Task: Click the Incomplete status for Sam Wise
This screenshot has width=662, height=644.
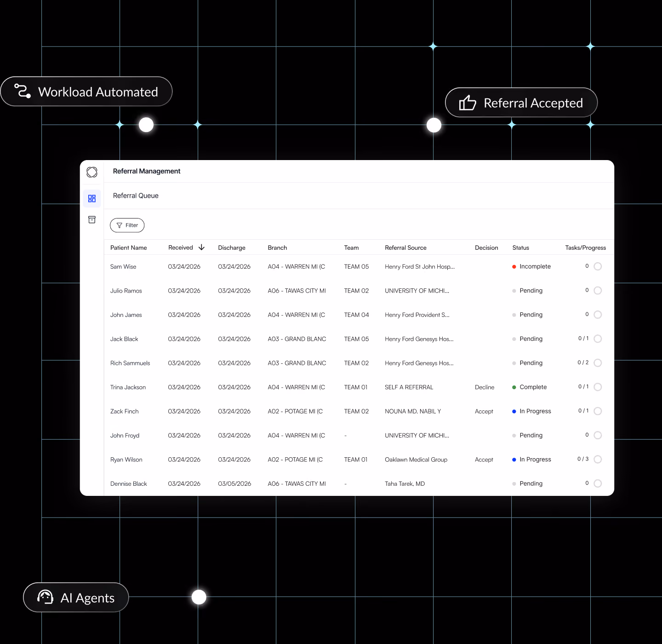Action: (531, 266)
